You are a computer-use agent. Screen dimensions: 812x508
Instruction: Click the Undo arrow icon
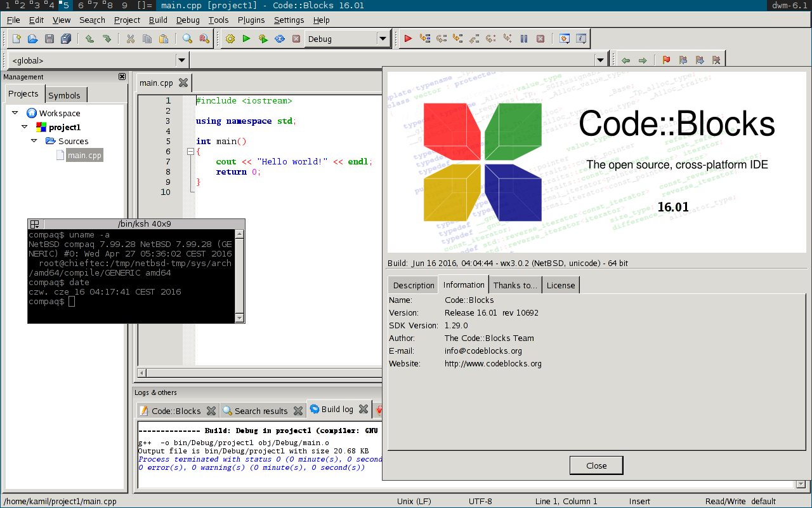click(90, 39)
